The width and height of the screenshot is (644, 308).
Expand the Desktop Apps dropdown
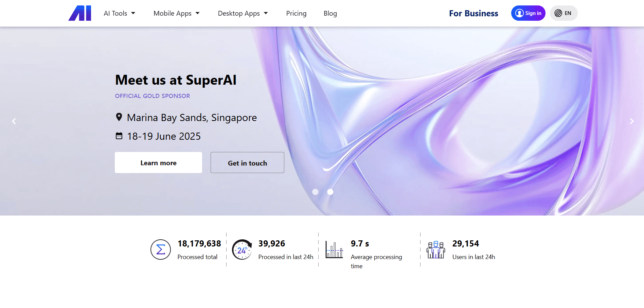pos(243,13)
